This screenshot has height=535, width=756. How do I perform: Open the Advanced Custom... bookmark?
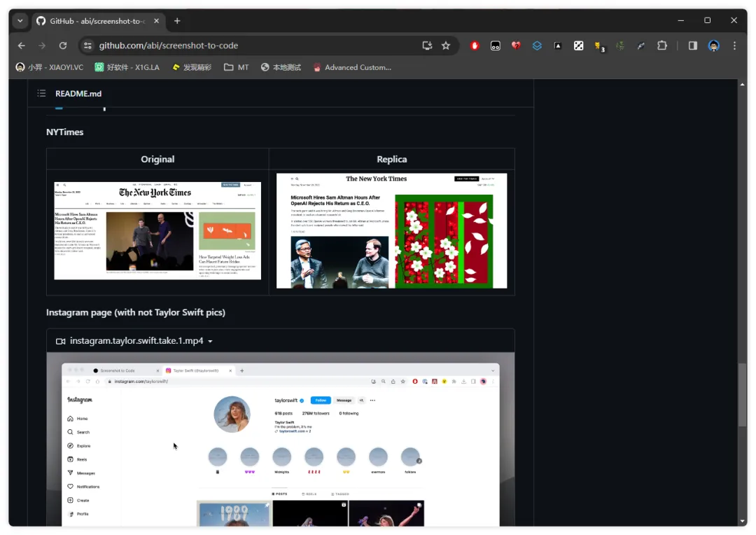pos(352,67)
